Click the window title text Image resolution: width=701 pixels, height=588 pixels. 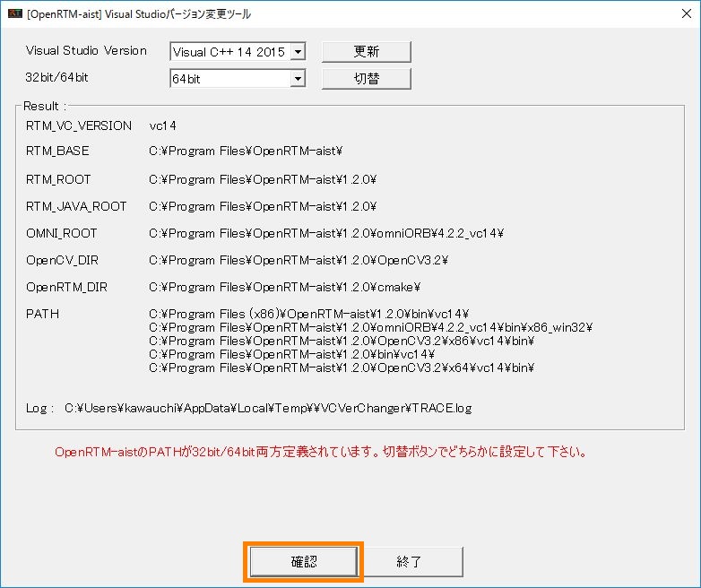click(139, 13)
